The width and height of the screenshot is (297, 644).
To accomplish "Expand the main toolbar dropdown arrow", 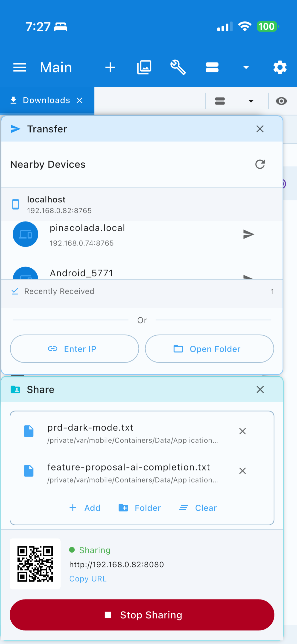I will [246, 67].
